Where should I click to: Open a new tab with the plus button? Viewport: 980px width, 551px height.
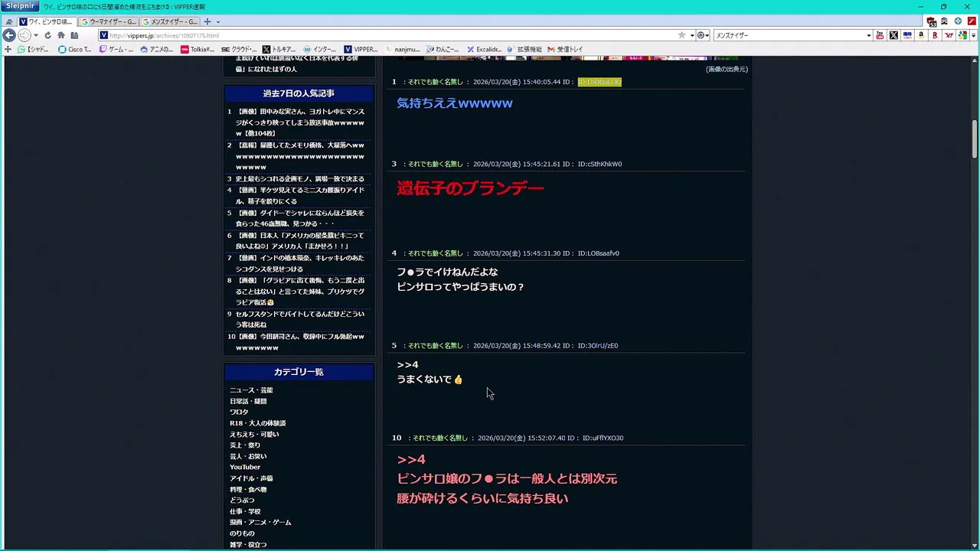207,21
